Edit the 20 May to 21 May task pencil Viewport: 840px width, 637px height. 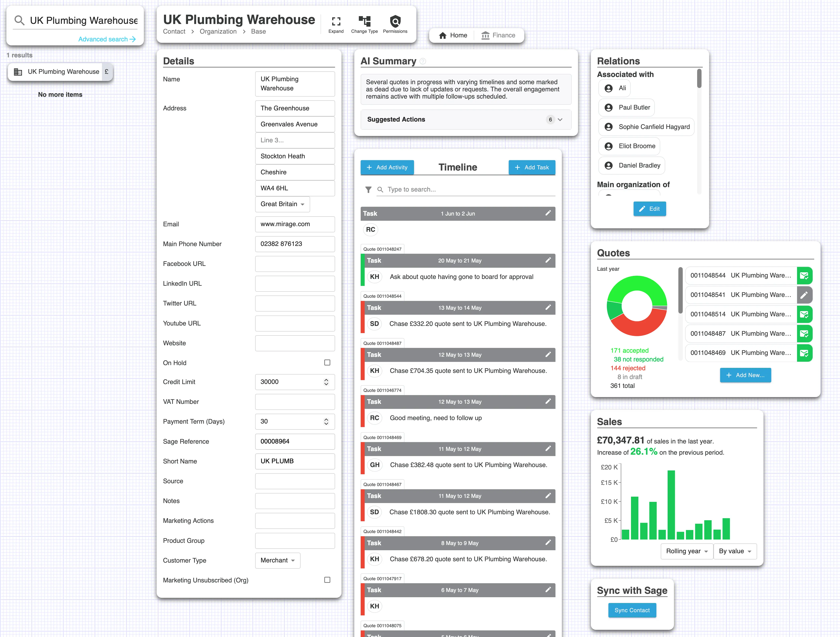[x=548, y=260]
